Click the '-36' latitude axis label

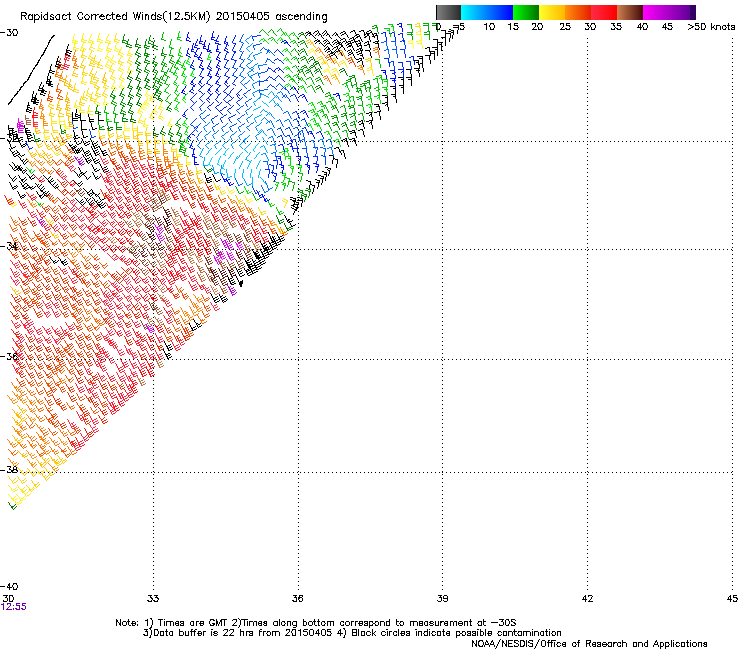9,356
